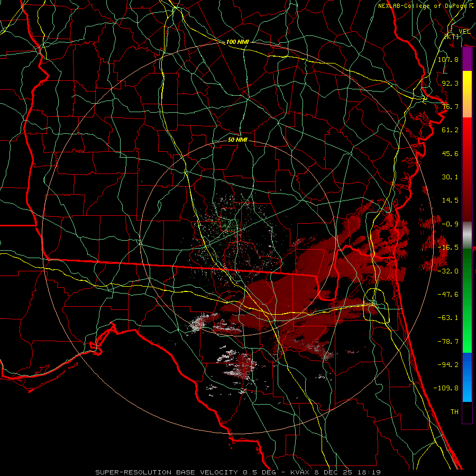Click the 14.5 velocity scale value

(x=450, y=200)
